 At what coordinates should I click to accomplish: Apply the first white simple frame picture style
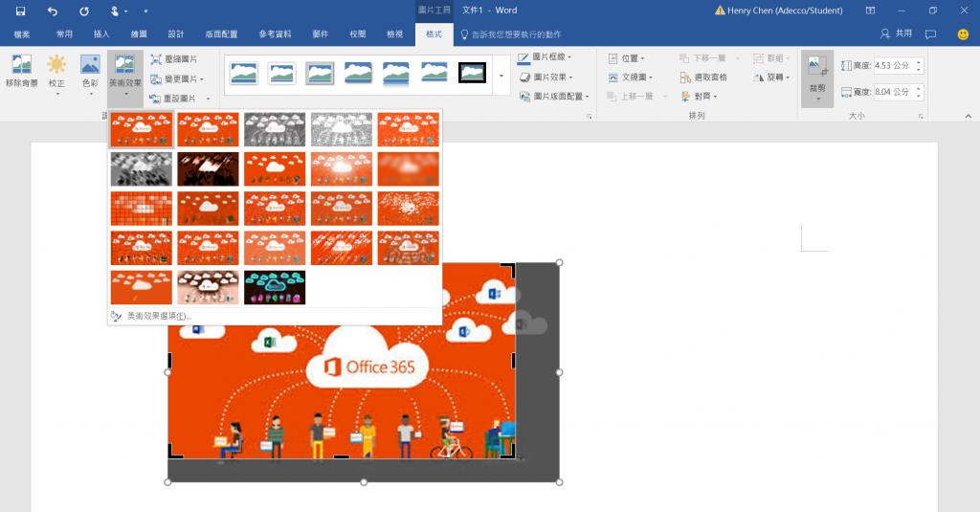click(244, 73)
